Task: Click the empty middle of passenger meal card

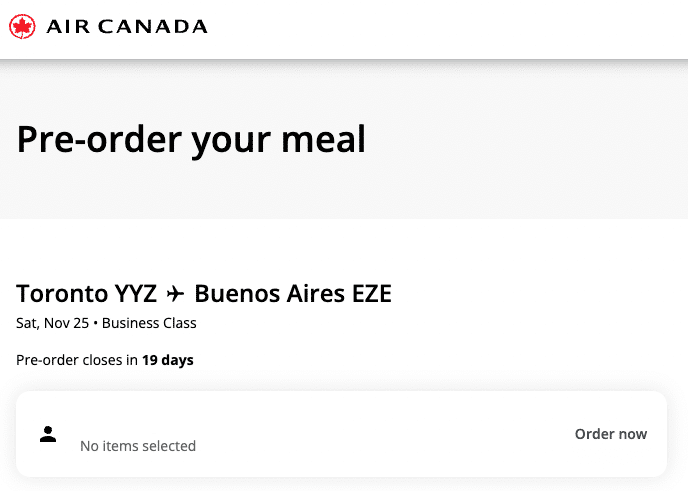Action: 380,434
